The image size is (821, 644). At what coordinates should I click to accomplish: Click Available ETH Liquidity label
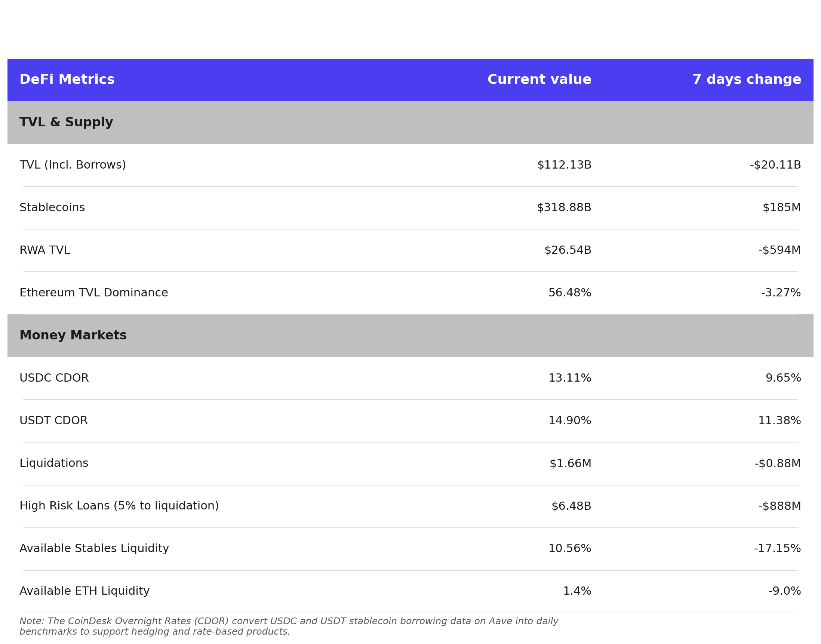tap(84, 591)
